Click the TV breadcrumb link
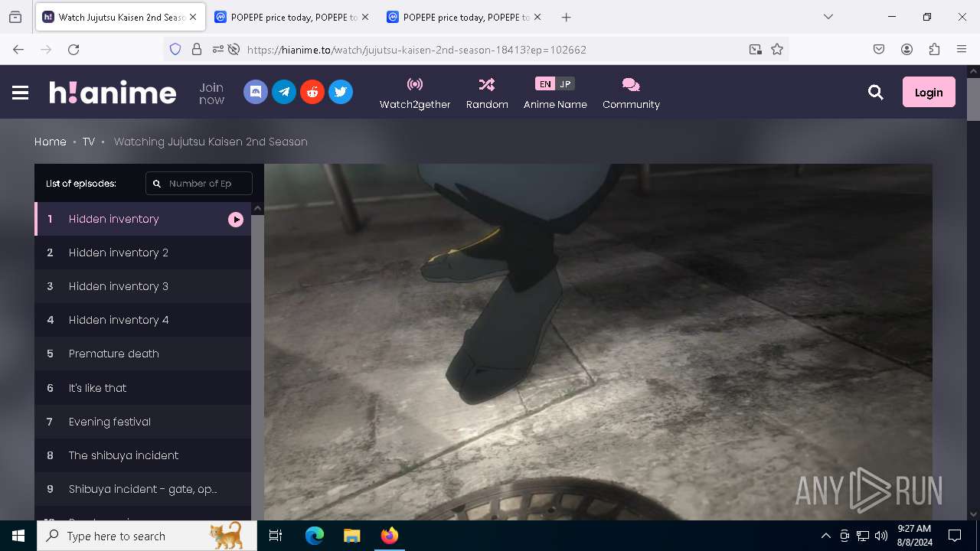 (89, 142)
